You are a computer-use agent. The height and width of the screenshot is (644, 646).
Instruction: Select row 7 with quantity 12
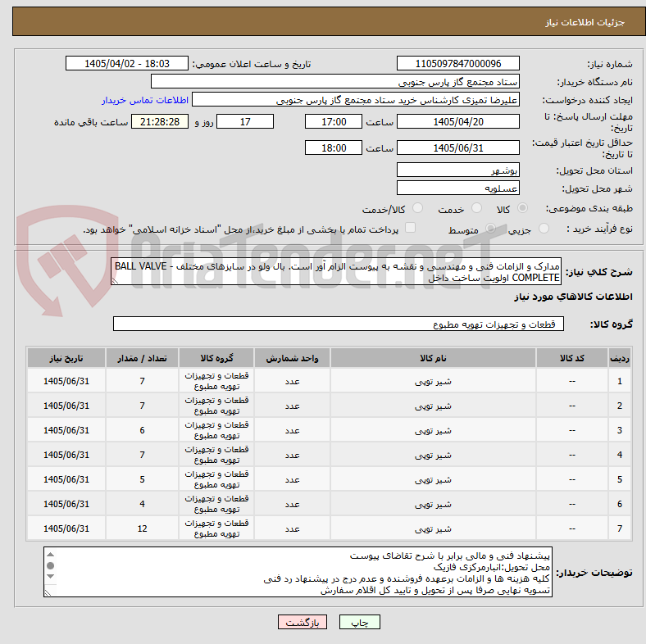[329, 528]
